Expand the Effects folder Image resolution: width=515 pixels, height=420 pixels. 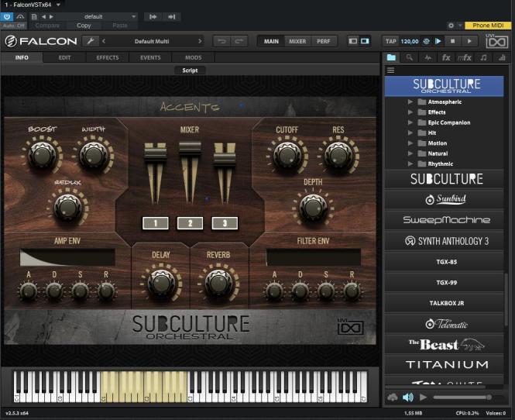point(410,112)
